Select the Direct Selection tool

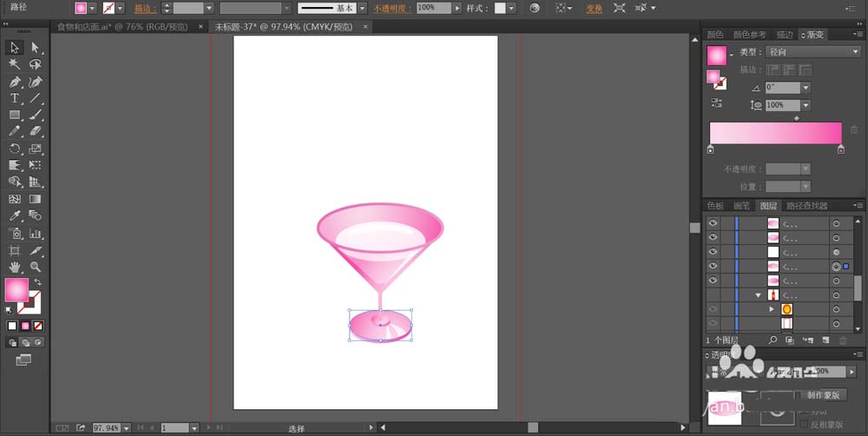pos(36,48)
